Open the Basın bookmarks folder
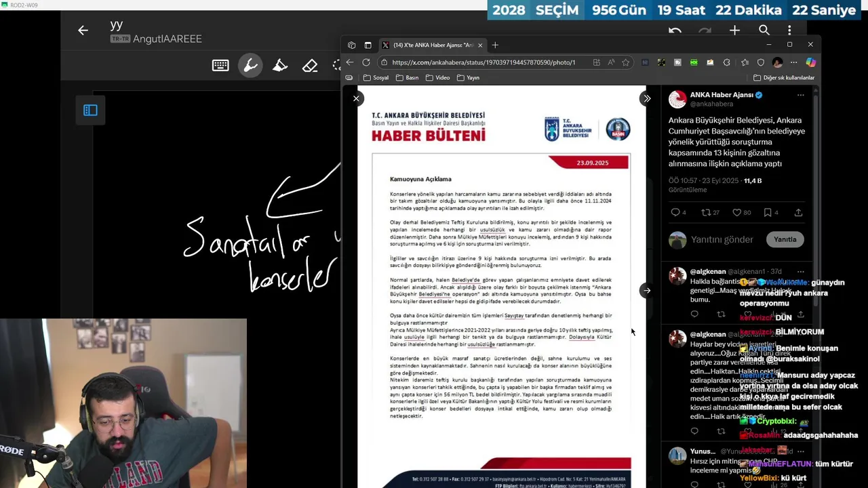This screenshot has height=488, width=868. coord(407,78)
